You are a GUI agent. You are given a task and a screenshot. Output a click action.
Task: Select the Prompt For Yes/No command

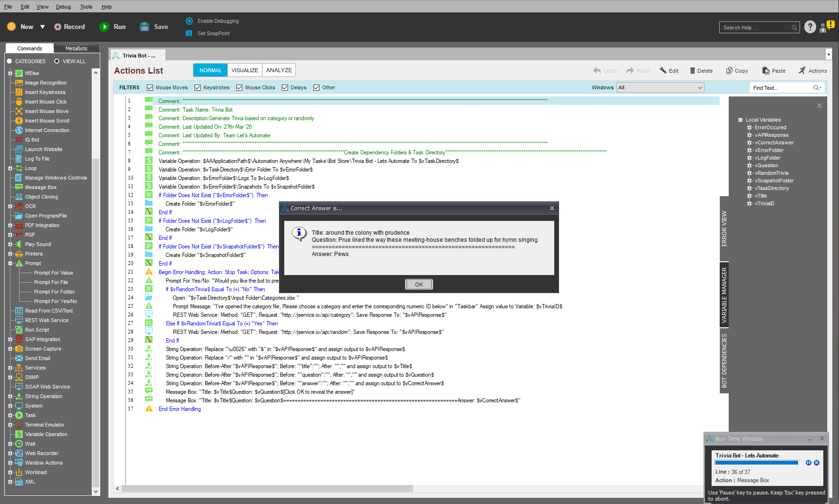[x=55, y=301]
